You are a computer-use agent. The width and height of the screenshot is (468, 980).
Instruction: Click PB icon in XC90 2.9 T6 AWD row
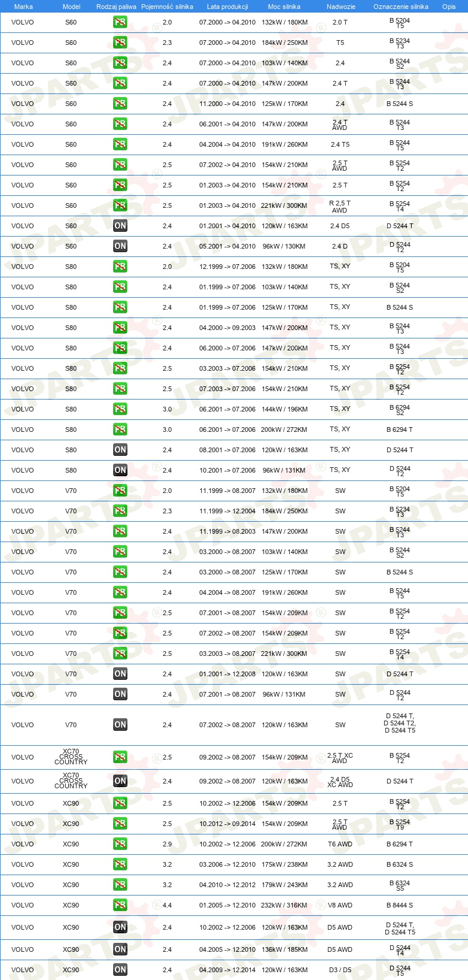120,844
